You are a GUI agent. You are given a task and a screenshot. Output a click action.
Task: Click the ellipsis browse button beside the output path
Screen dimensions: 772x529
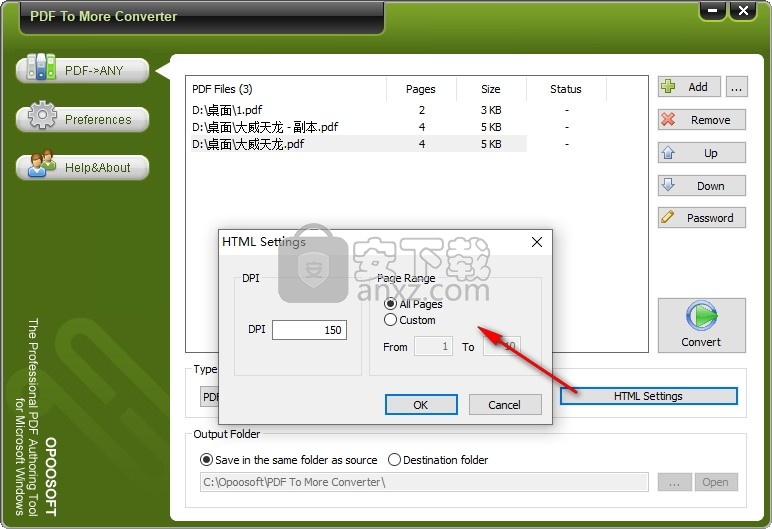tap(674, 482)
